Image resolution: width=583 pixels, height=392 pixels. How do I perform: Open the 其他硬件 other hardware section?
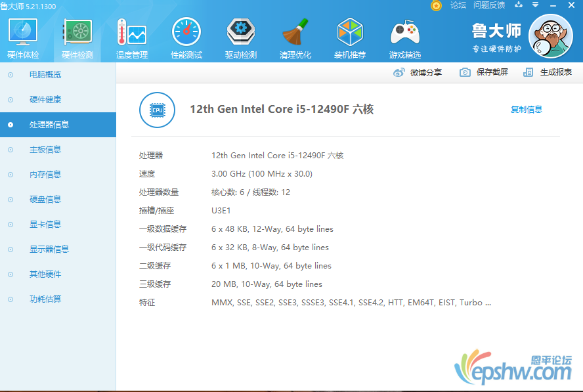58,274
